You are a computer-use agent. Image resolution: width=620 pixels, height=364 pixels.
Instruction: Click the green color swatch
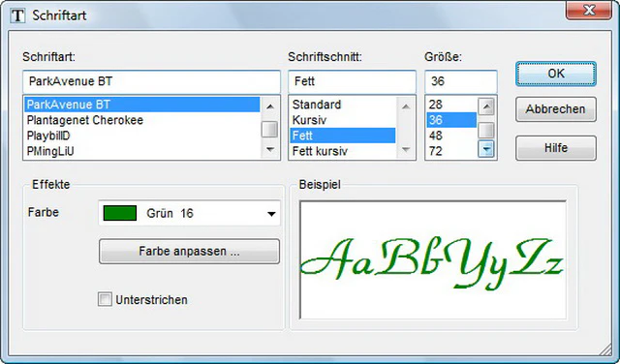pos(120,213)
